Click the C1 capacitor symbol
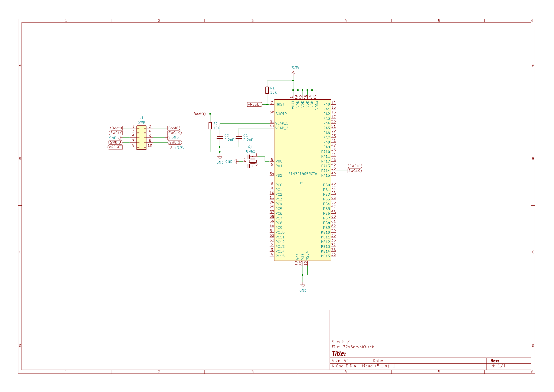 [239, 137]
